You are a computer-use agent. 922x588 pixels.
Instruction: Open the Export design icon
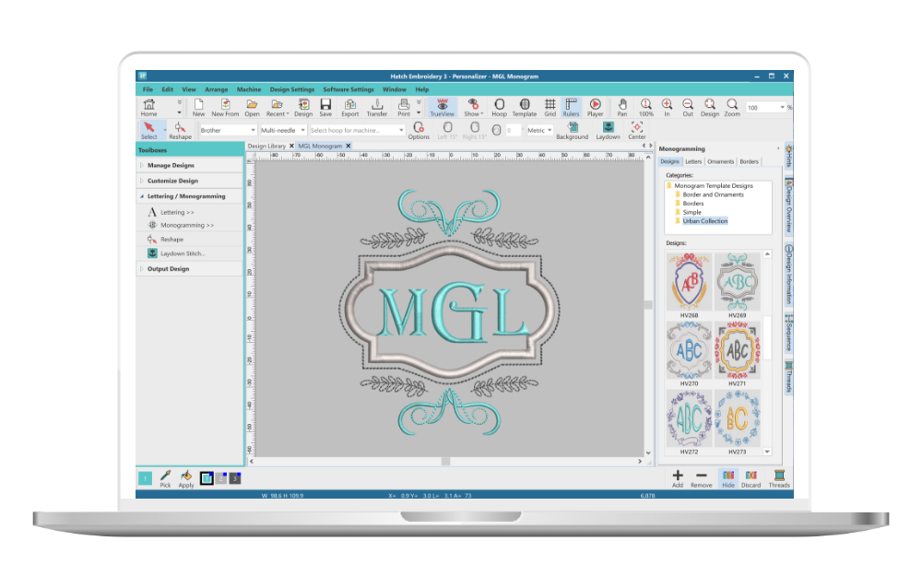(349, 106)
